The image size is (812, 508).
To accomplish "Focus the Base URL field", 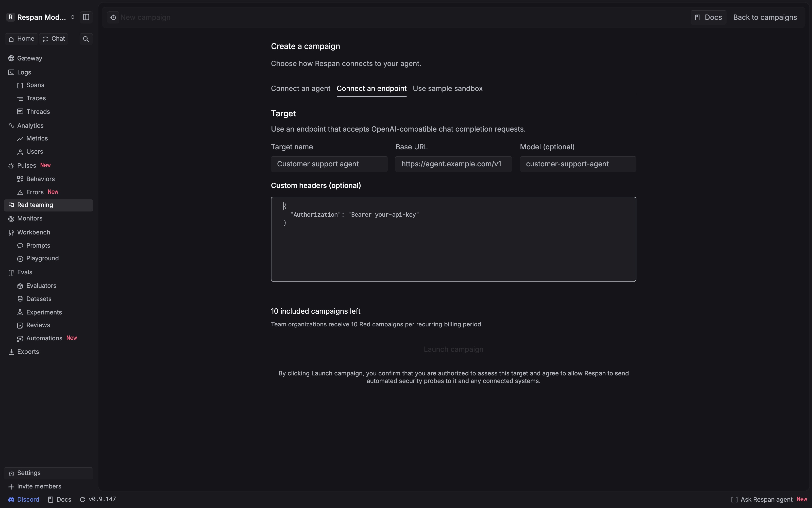I will [453, 164].
